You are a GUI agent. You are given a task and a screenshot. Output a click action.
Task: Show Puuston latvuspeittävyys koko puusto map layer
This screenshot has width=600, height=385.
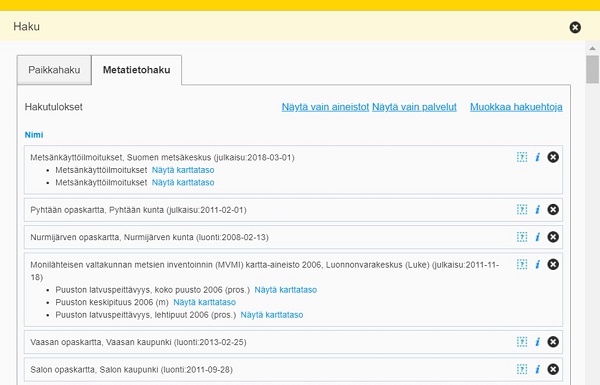pos(286,290)
